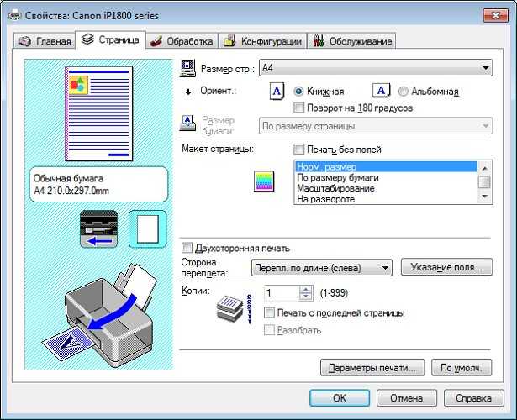The image size is (517, 420).
Task: Open the Размер стр. A4 dropdown
Action: tap(376, 68)
